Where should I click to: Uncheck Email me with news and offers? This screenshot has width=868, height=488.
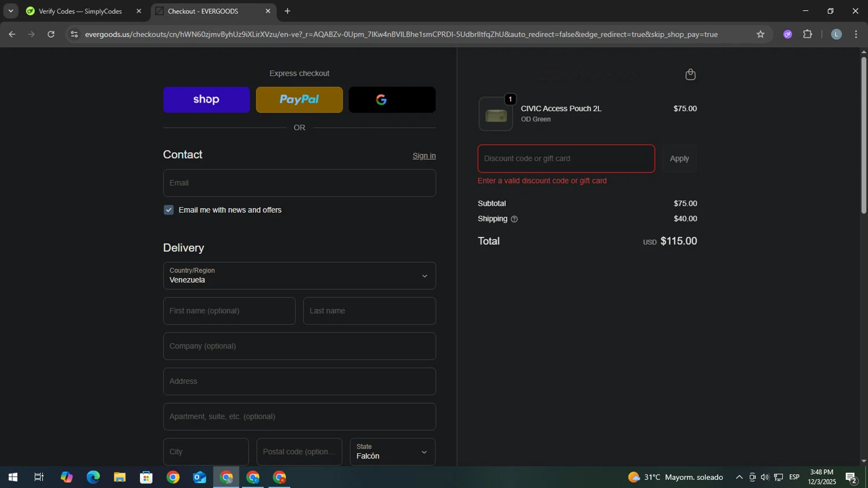(x=168, y=210)
